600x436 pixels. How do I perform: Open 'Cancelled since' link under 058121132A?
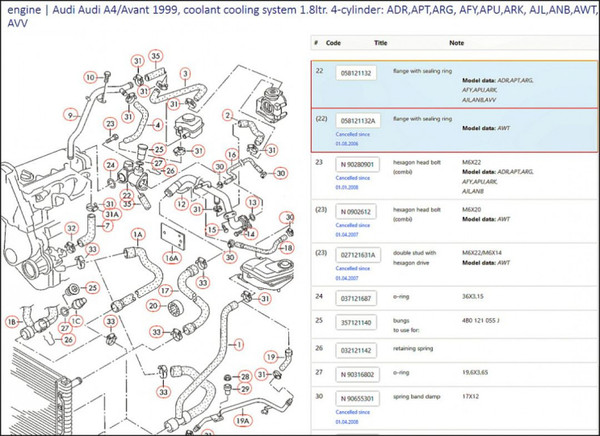click(352, 139)
